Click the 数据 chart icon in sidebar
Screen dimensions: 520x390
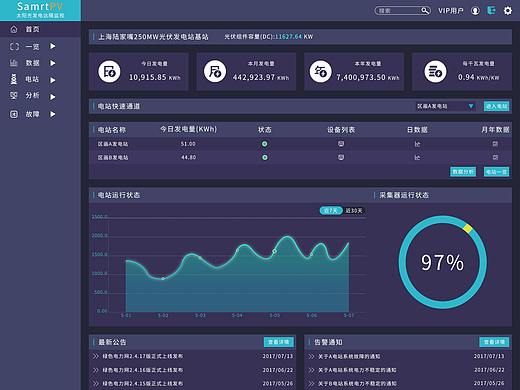click(14, 63)
